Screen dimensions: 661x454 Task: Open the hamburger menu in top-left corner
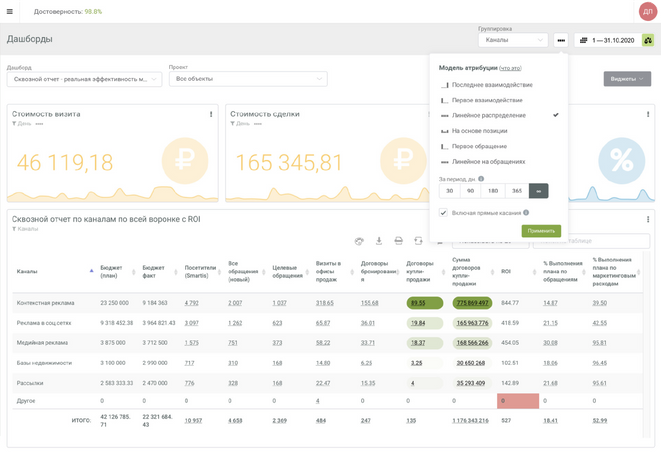pos(10,11)
